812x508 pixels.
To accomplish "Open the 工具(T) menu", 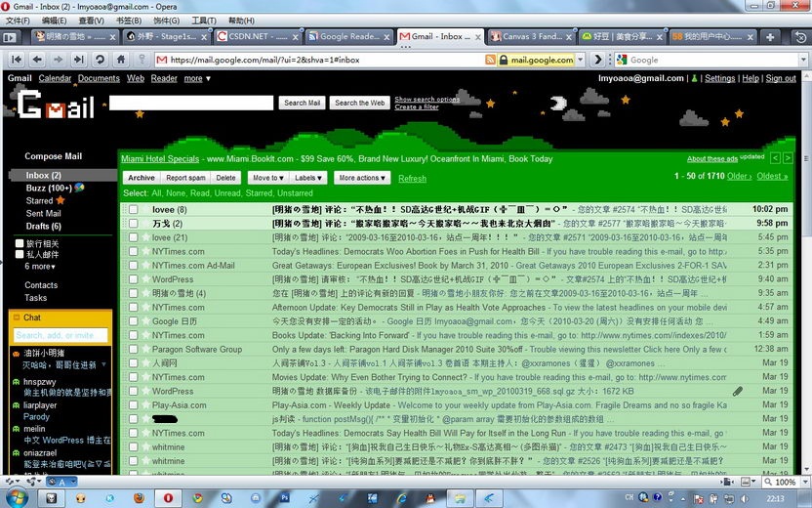I will [x=204, y=21].
